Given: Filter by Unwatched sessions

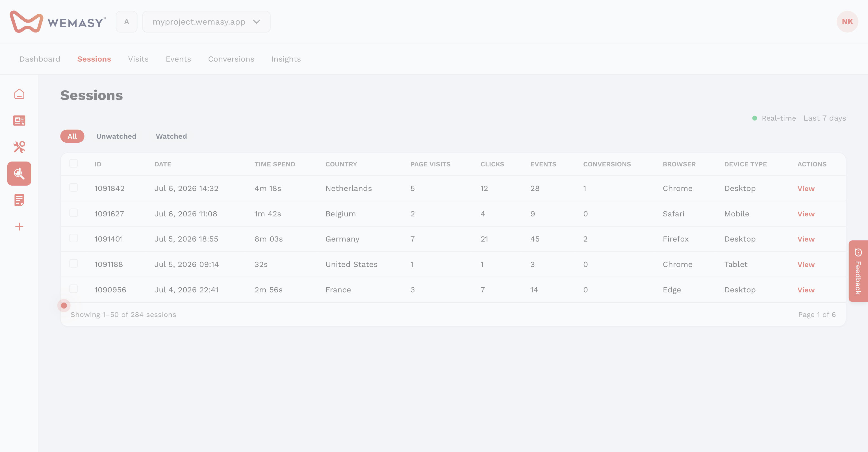Looking at the screenshot, I should pyautogui.click(x=116, y=136).
